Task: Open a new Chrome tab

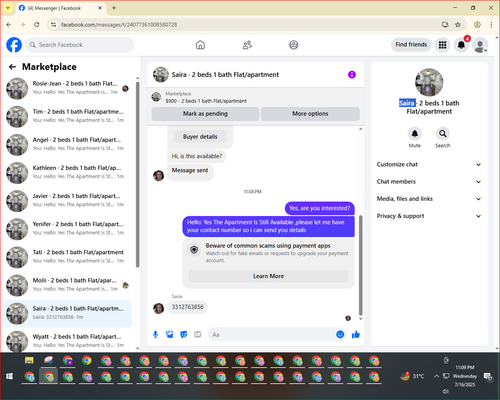Action: [x=114, y=8]
